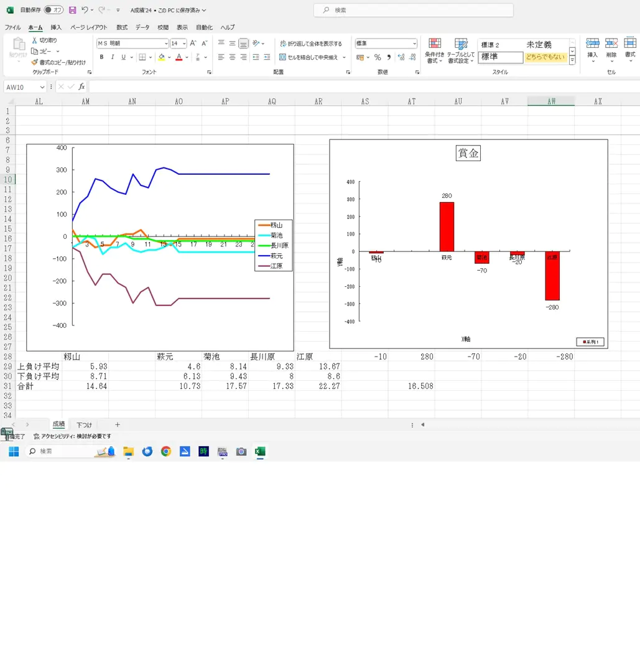Open the Quick Access Toolbar customize dropdown

point(118,10)
